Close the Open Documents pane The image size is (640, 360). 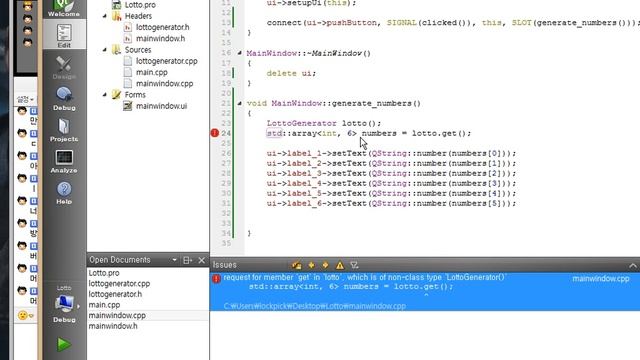pyautogui.click(x=202, y=260)
